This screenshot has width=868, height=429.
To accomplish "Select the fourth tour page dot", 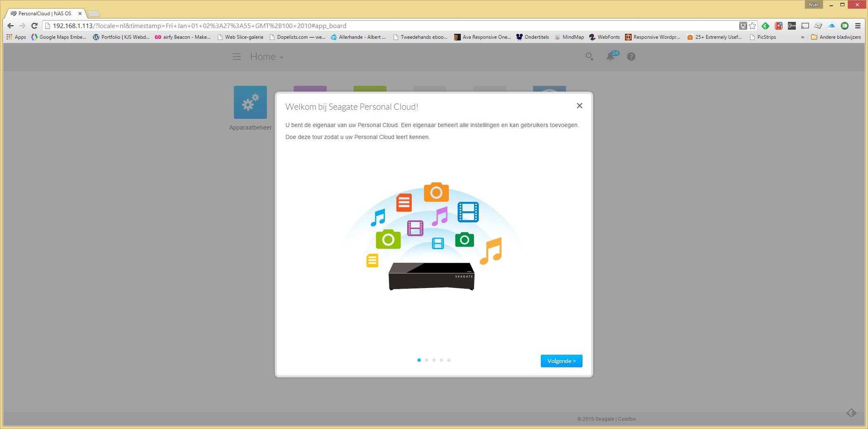I will click(441, 360).
